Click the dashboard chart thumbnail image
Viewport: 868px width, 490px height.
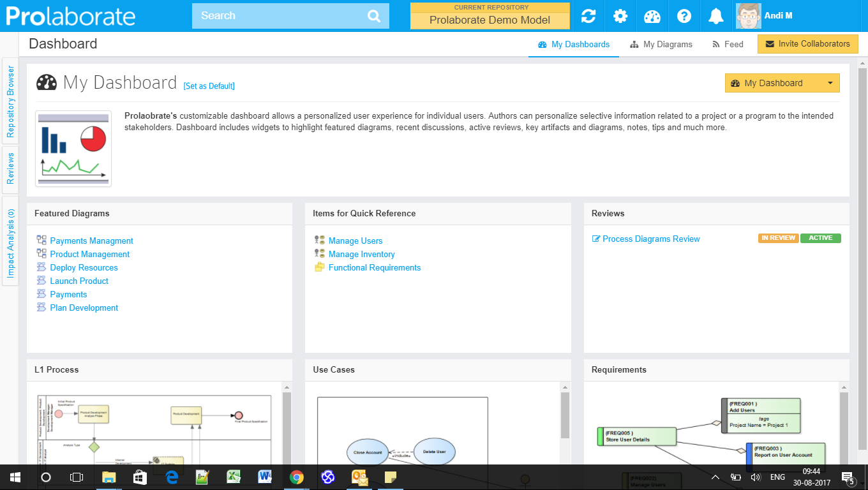pos(73,149)
